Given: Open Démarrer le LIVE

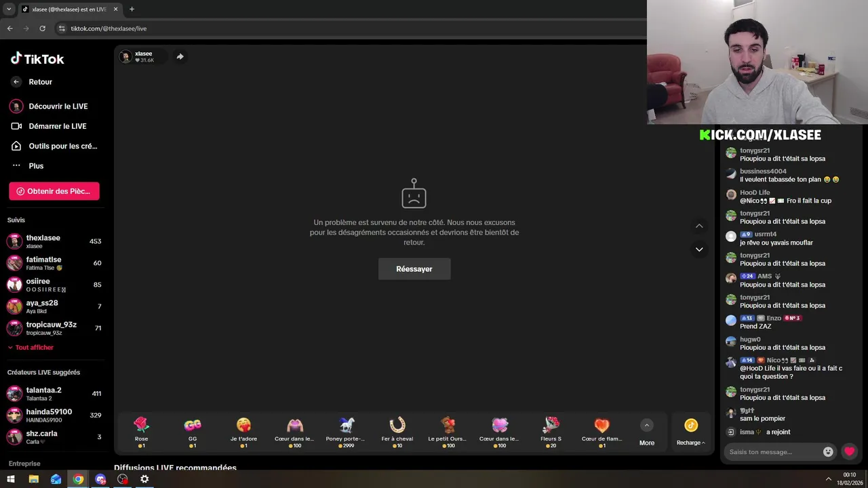Looking at the screenshot, I should (58, 126).
